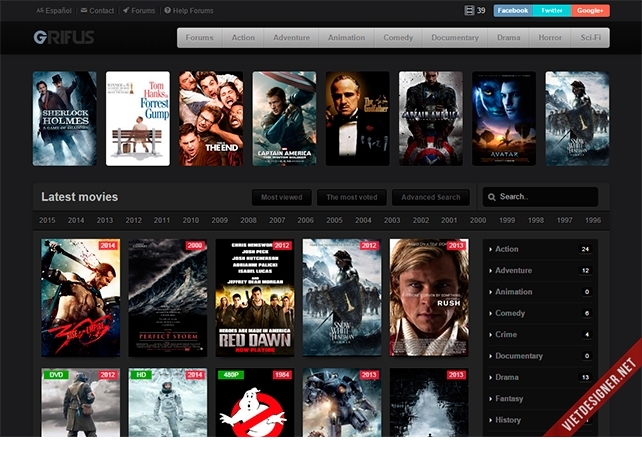Screen dimensions: 642x462
Task: Click the Facebook share button
Action: tap(513, 11)
